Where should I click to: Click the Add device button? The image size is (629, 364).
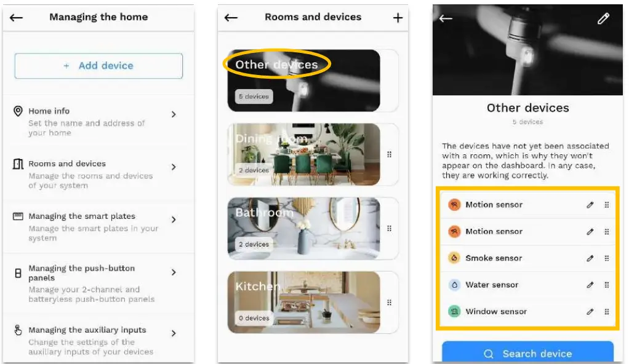click(98, 66)
